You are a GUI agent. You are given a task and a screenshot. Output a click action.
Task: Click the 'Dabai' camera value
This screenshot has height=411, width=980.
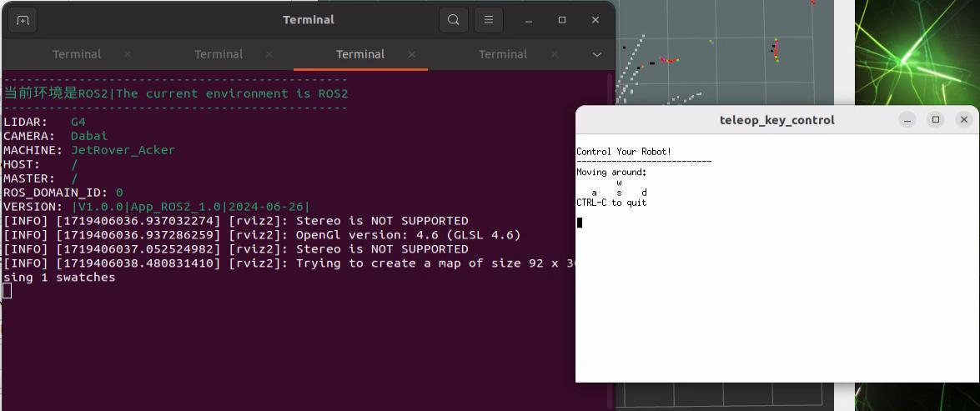click(x=89, y=136)
